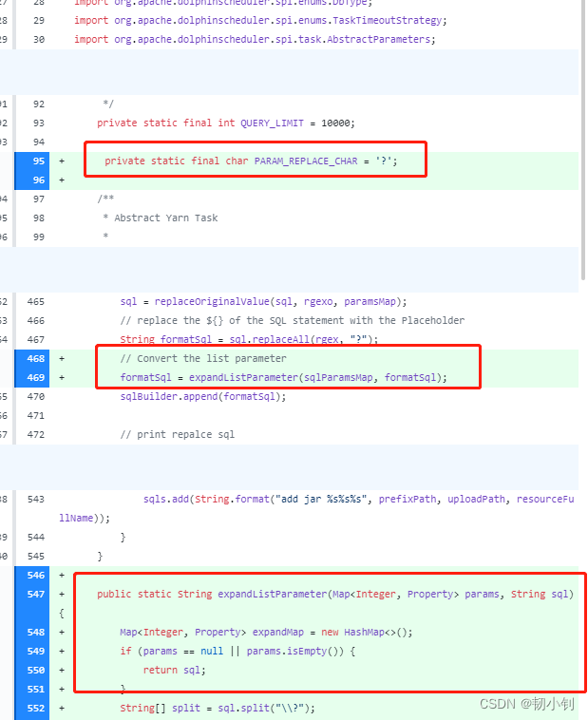Screen dimensions: 588x720
Task: Click line number 95 in the diff
Action: click(39, 161)
